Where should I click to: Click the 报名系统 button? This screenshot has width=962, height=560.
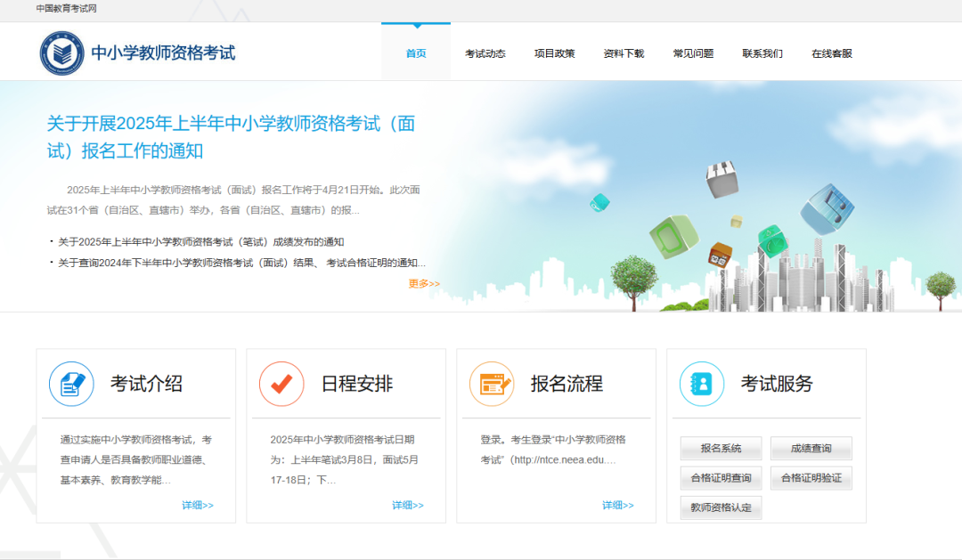pyautogui.click(x=721, y=448)
